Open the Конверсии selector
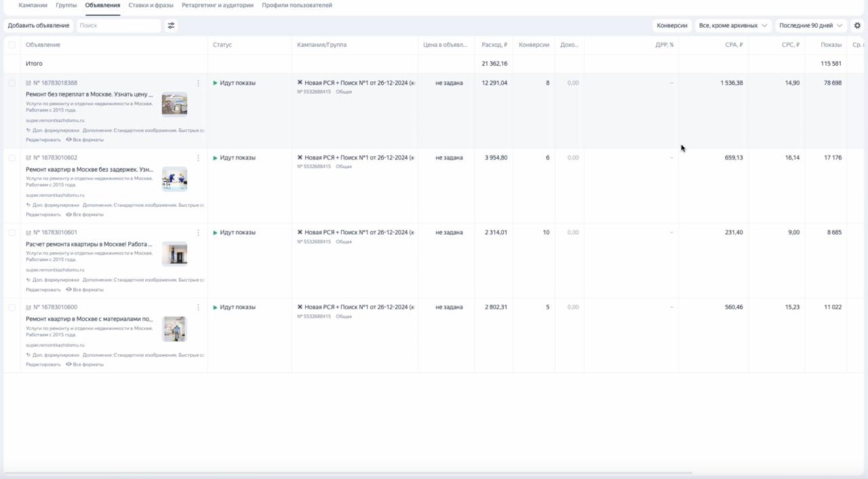This screenshot has height=479, width=868. coord(672,26)
